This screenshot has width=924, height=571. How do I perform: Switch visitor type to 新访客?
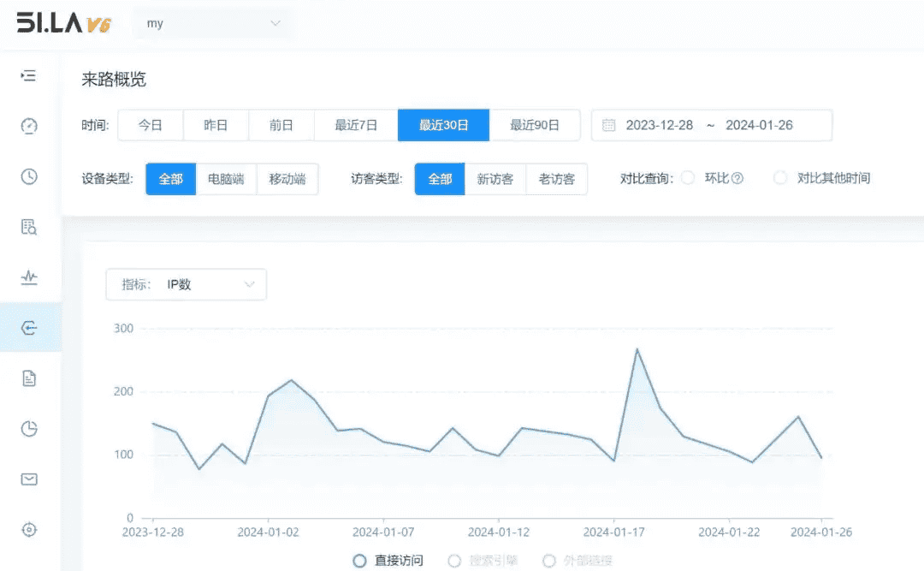click(x=495, y=179)
